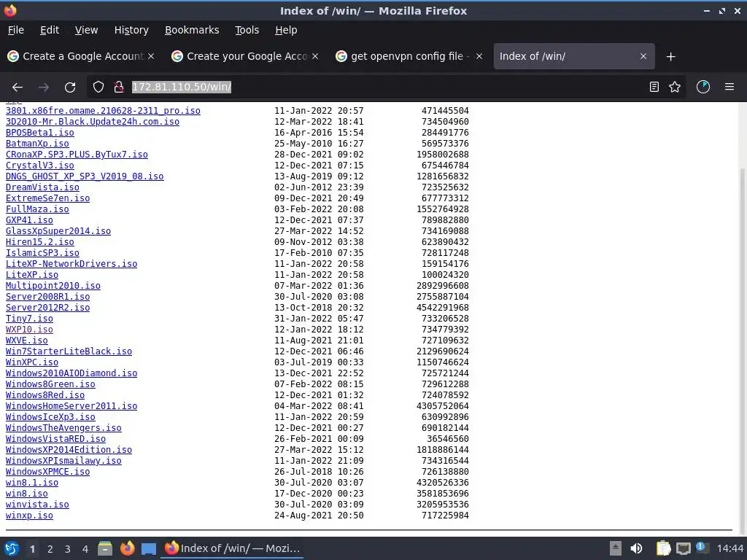Open the Tools menu
The height and width of the screenshot is (560, 747).
(247, 30)
